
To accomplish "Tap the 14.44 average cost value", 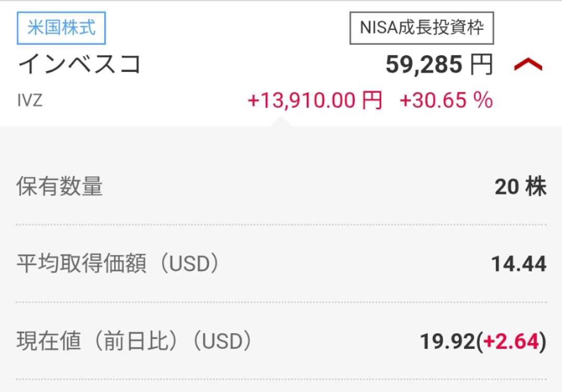I will pos(519,264).
